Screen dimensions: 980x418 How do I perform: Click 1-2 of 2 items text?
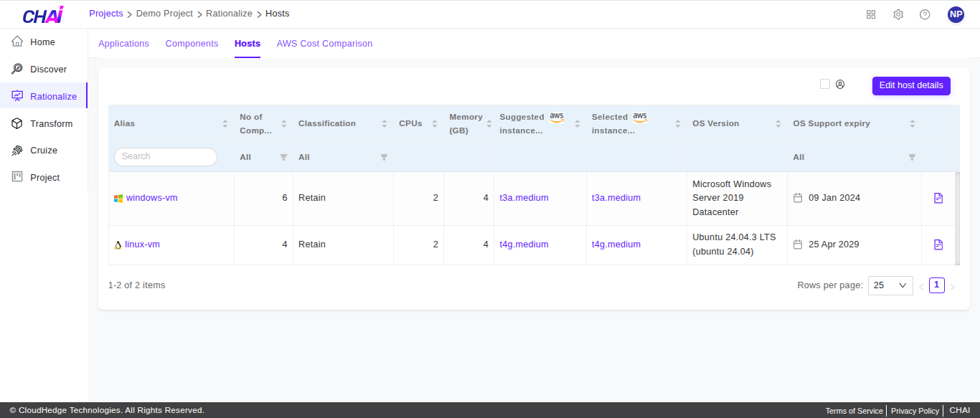[x=137, y=285]
